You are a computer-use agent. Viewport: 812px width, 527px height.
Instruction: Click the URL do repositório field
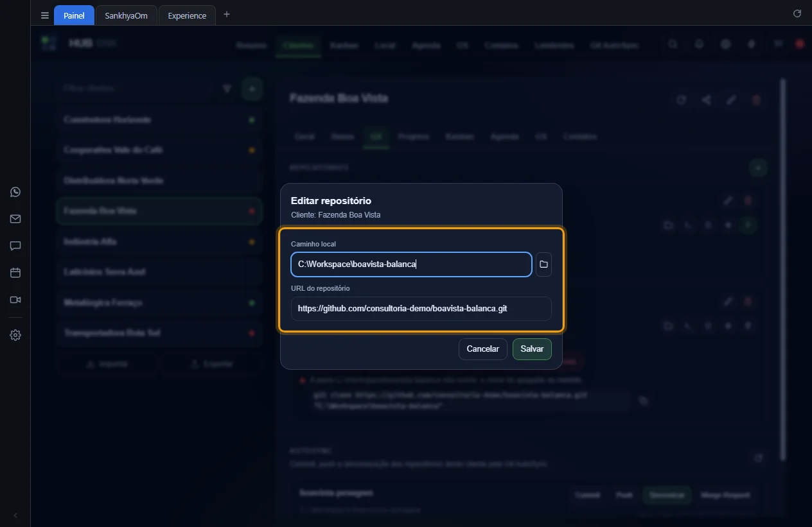click(x=421, y=309)
